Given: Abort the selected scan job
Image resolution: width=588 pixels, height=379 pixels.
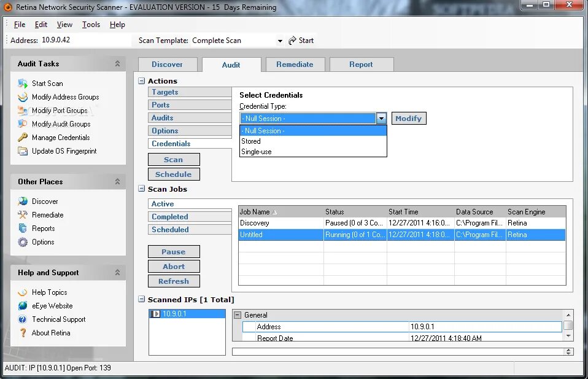Looking at the screenshot, I should [x=174, y=267].
